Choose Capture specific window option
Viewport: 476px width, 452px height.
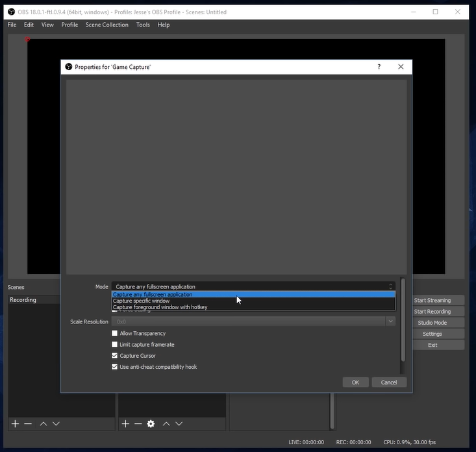(142, 301)
